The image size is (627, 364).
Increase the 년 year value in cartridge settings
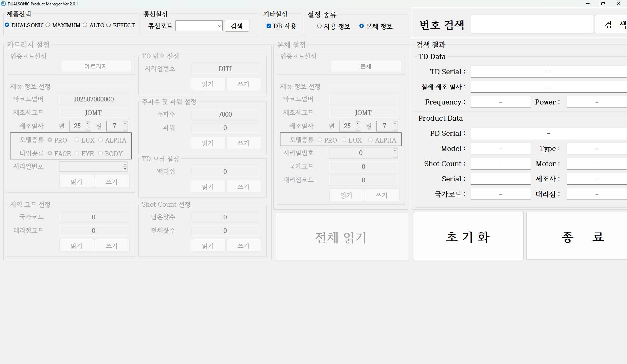pyautogui.click(x=87, y=124)
